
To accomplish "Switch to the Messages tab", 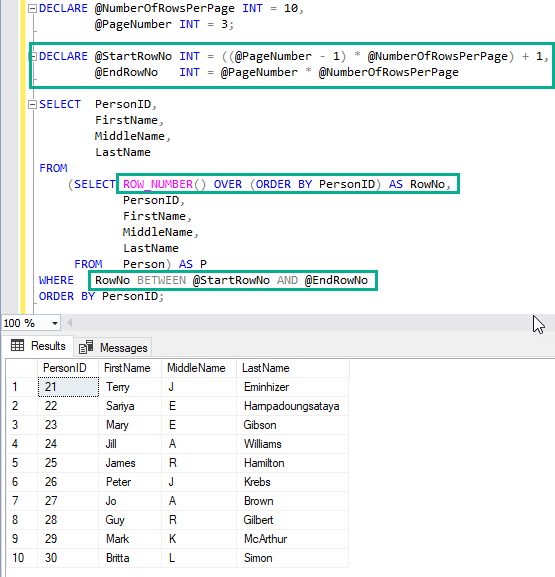I will pos(113,347).
